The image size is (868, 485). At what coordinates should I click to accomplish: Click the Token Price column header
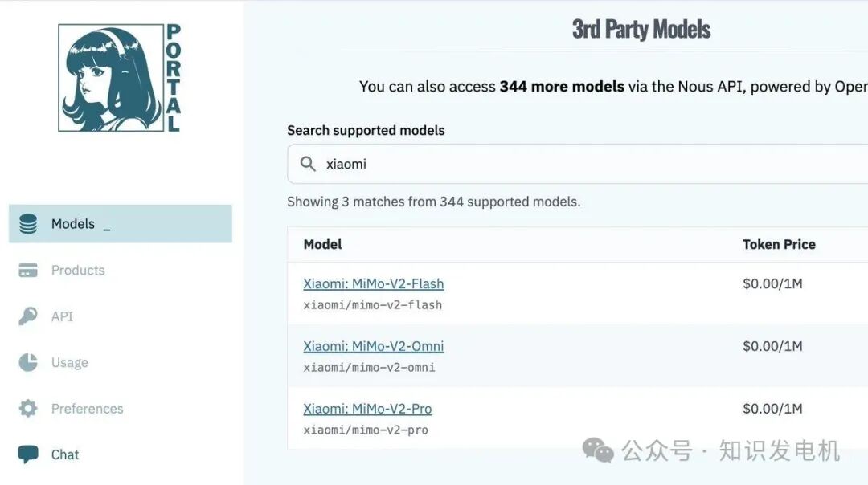pos(778,244)
